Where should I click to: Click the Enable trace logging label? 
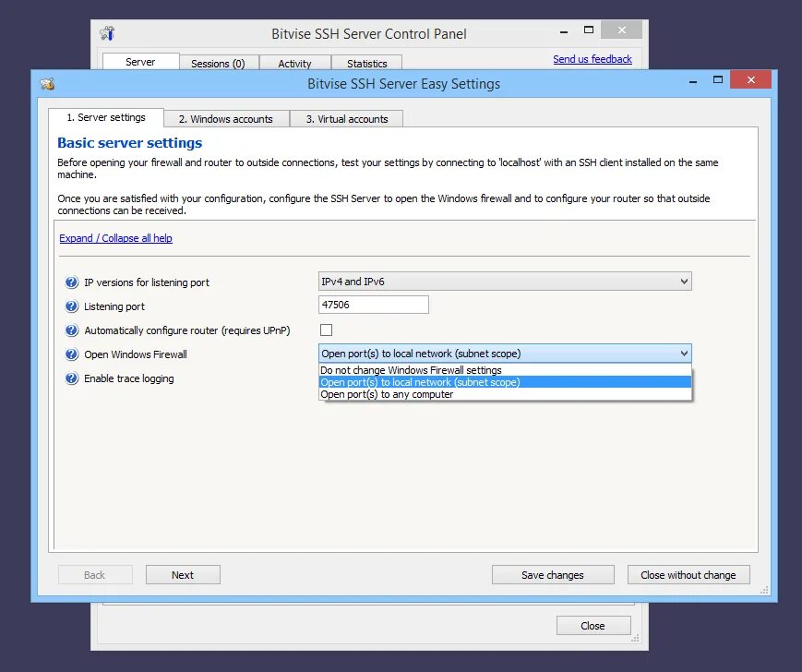click(x=129, y=378)
